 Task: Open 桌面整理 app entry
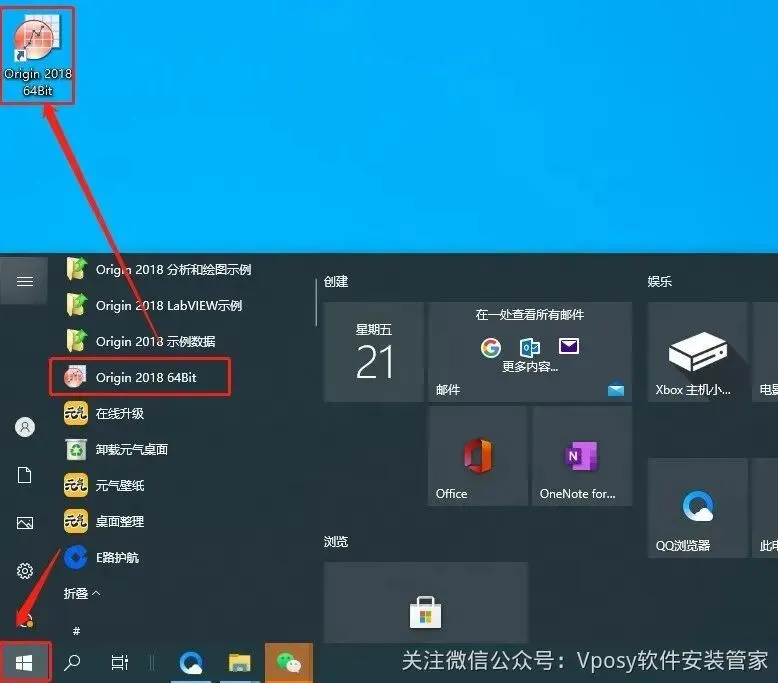coord(105,521)
